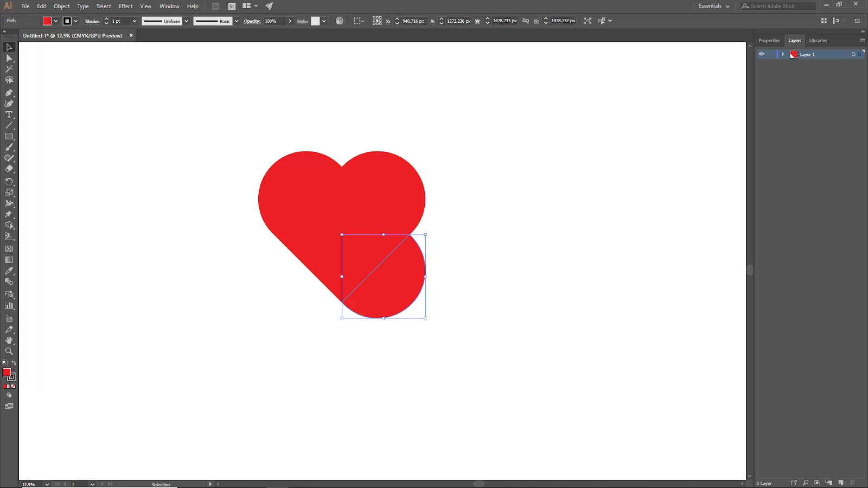Open the Effect menu
The image size is (868, 488).
pyautogui.click(x=126, y=6)
